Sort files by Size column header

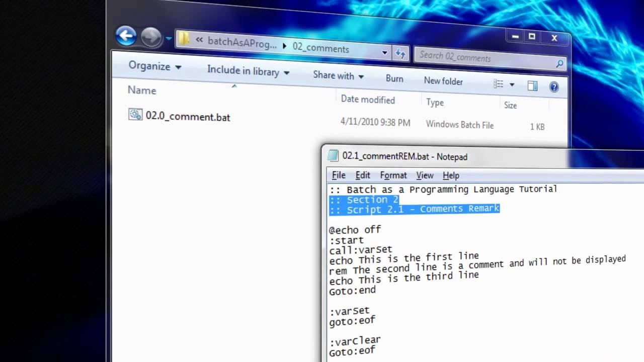click(x=510, y=106)
